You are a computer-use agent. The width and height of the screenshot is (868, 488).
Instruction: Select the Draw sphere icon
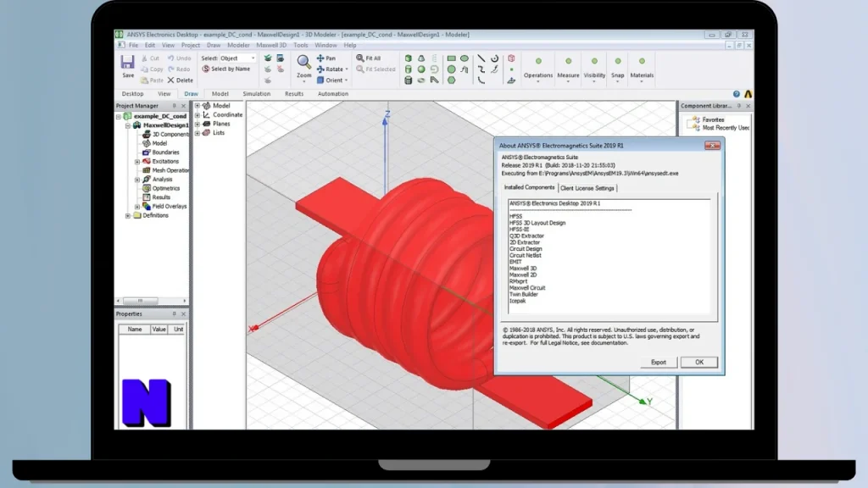(x=421, y=69)
